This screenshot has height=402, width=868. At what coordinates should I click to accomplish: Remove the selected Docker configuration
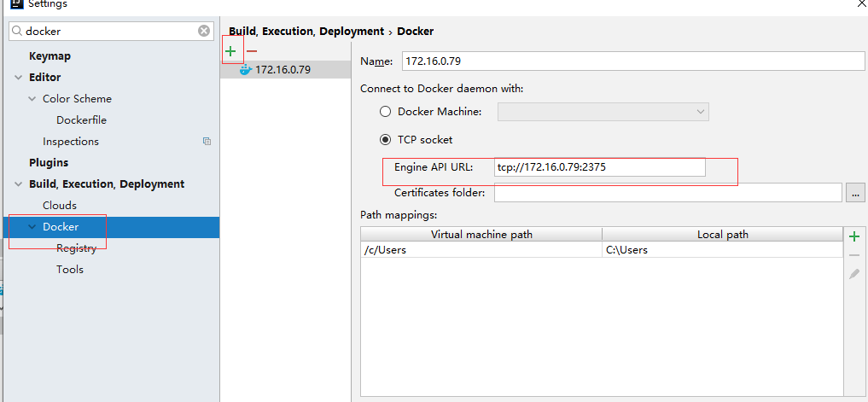pos(252,51)
